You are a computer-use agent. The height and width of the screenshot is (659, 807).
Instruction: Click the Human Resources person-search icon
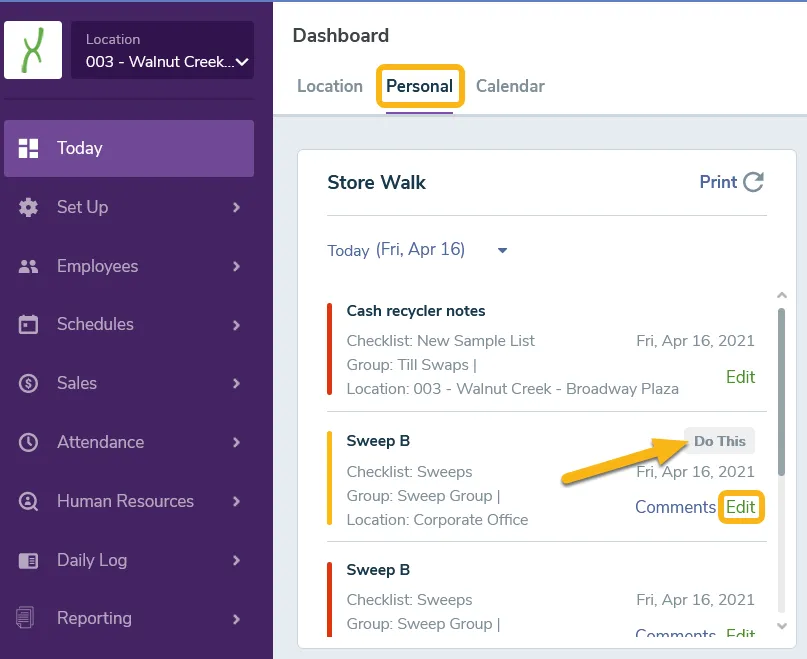tap(28, 501)
